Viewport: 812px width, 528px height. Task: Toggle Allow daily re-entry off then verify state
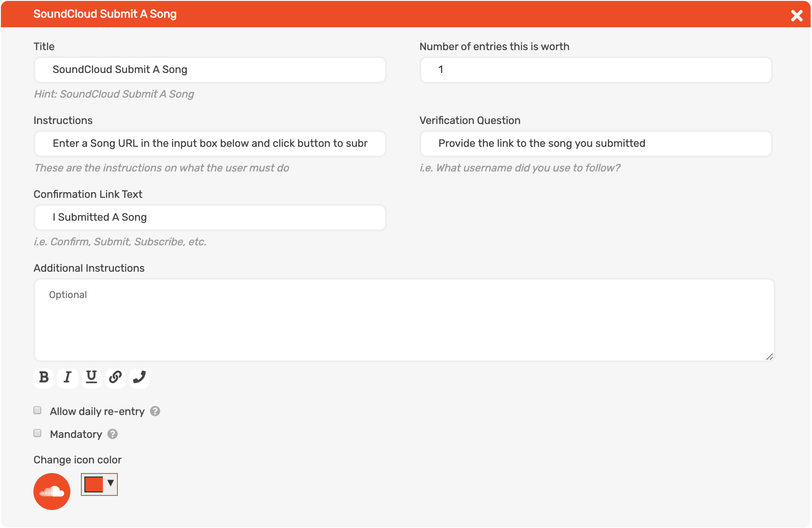click(x=37, y=410)
